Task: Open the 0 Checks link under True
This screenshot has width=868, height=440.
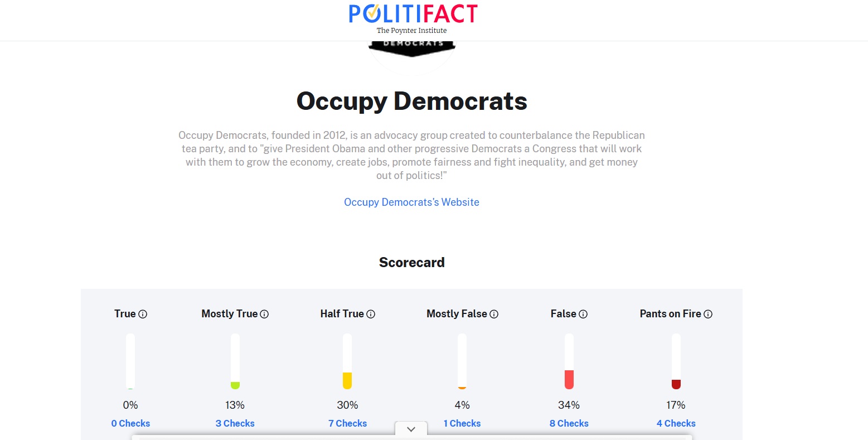Action: (130, 423)
